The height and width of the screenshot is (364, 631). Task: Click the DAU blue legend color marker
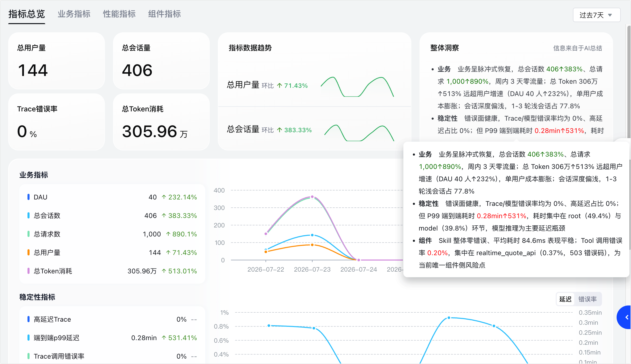(x=28, y=197)
